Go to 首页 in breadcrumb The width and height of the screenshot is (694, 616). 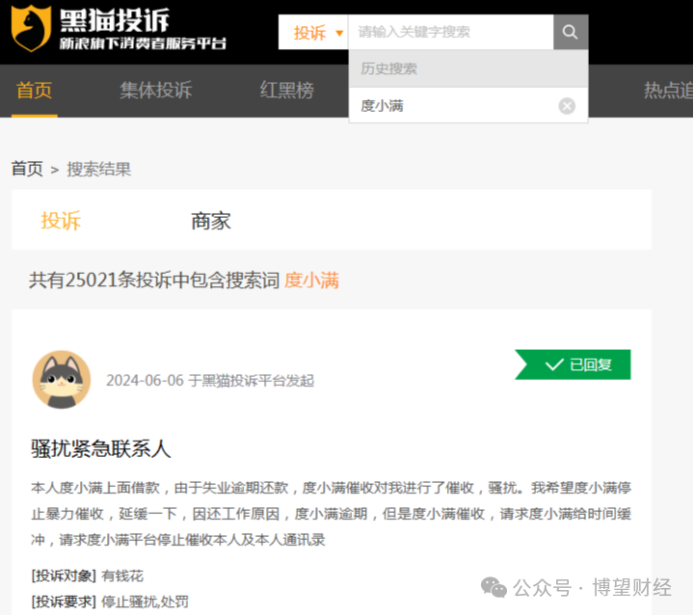coord(27,169)
